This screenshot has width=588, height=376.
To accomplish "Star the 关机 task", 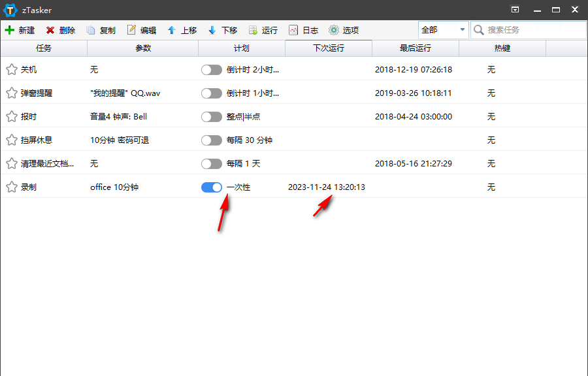I will coord(12,69).
